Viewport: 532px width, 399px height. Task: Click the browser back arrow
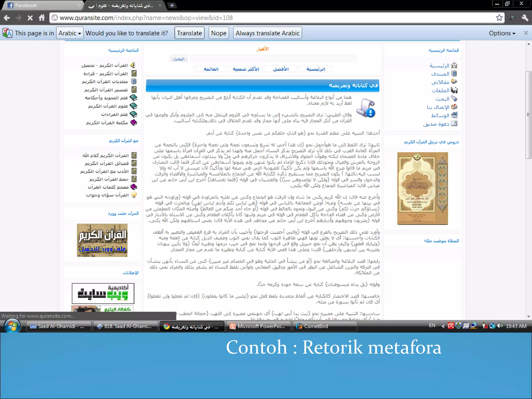[7, 18]
